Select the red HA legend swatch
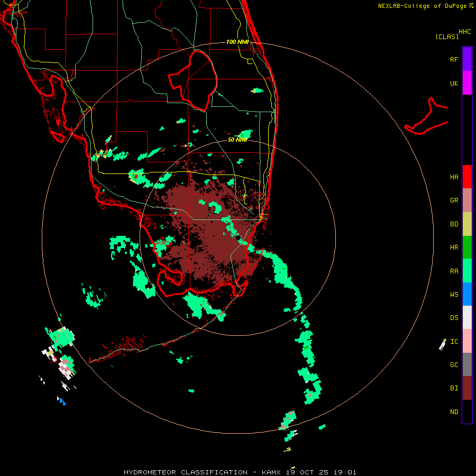 point(467,177)
